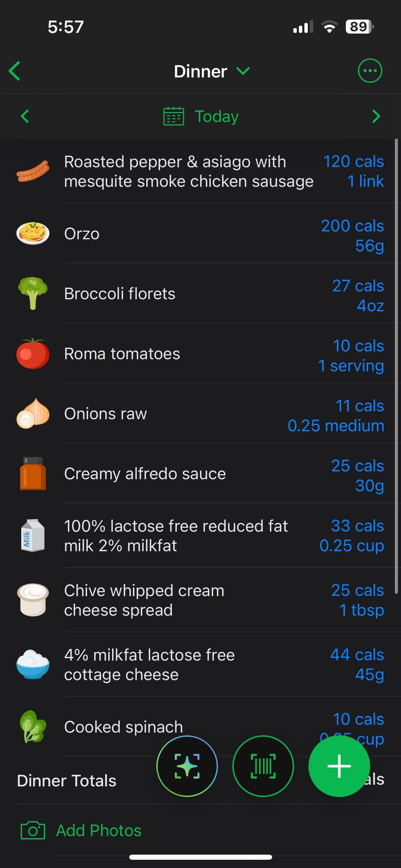Viewport: 401px width, 868px height.
Task: Tap the green back arrow at top left
Action: [15, 71]
